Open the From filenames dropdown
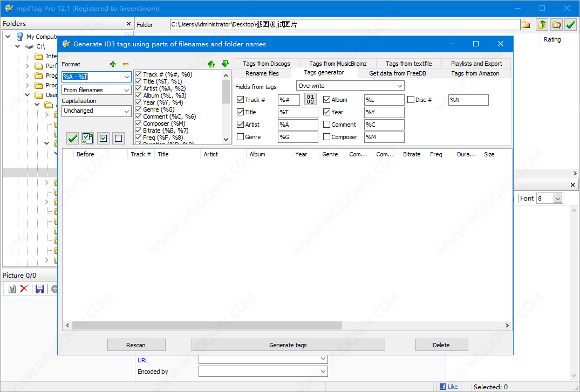This screenshot has height=392, width=580. coord(126,90)
